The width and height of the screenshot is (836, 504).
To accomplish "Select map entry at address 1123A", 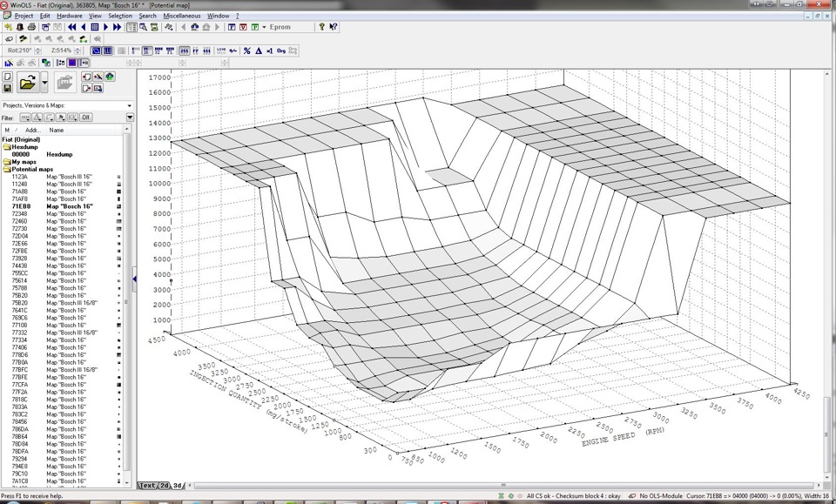I will [61, 177].
